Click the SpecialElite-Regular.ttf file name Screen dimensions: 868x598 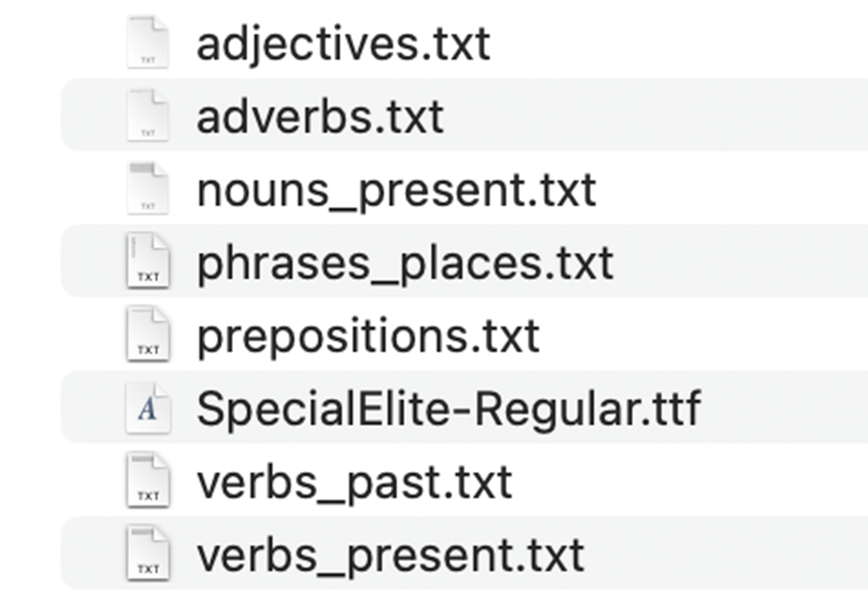[448, 409]
